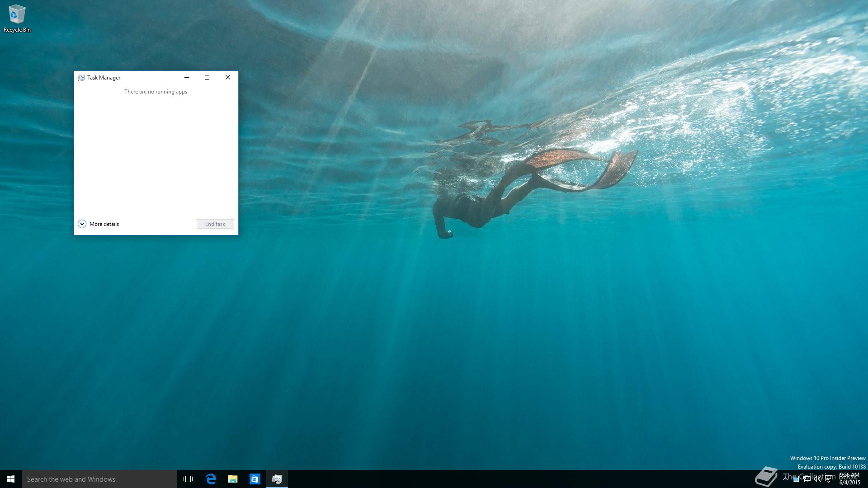The image size is (868, 488).
Task: Click Show desktop at the taskbar edge
Action: point(866,479)
